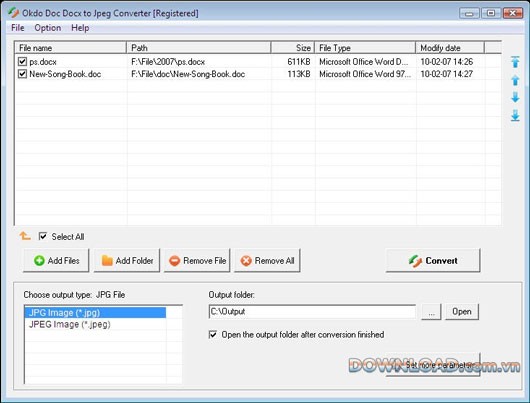Screen dimensions: 530x403
Task: Sort by Path column header
Action: (199, 48)
